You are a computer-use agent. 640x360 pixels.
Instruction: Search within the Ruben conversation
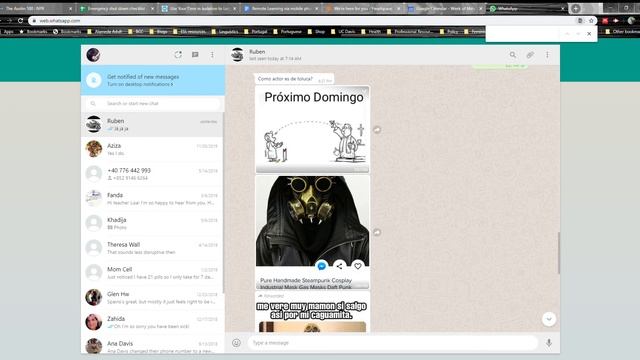point(513,55)
